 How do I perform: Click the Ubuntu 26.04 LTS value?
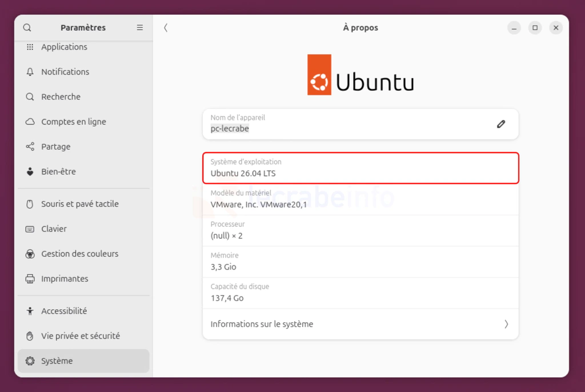click(x=243, y=173)
